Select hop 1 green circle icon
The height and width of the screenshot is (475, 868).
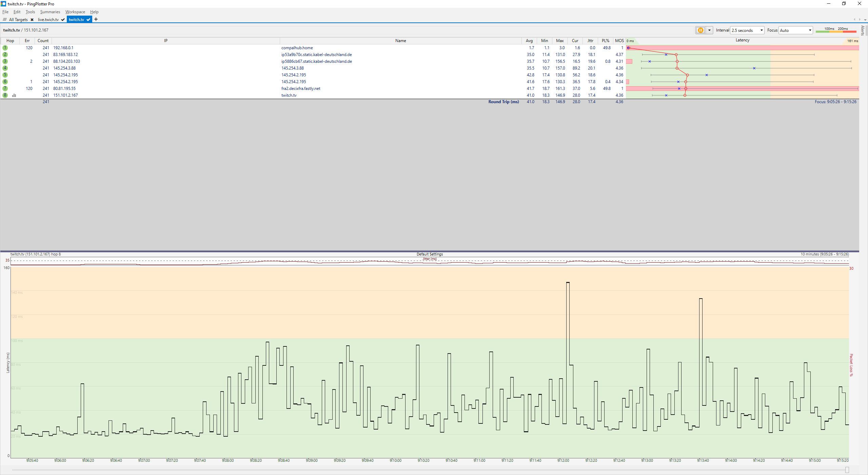pos(5,48)
